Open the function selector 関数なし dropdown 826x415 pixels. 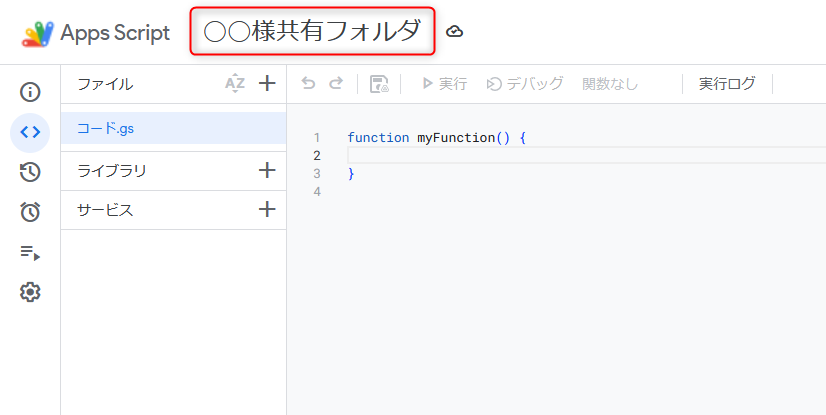coord(610,84)
